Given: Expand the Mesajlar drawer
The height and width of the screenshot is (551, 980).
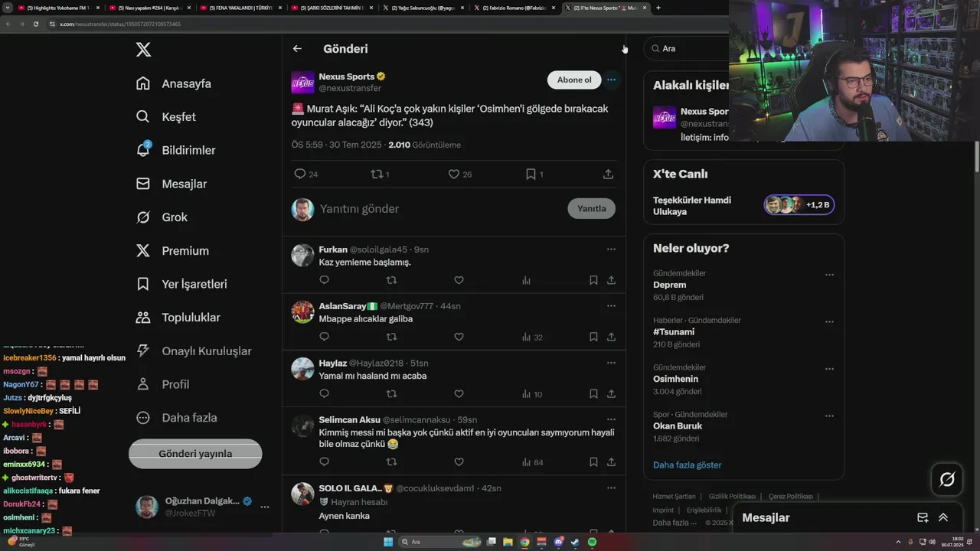Looking at the screenshot, I should (x=943, y=517).
